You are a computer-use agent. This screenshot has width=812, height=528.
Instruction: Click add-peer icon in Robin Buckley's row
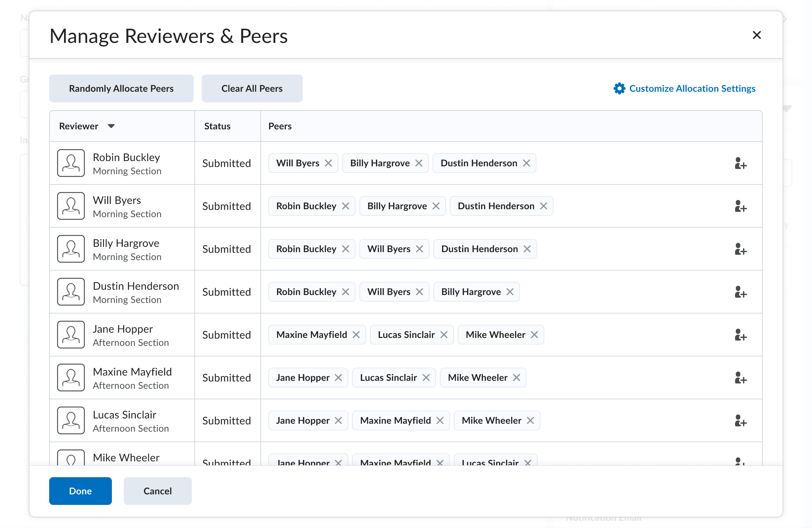click(x=740, y=163)
